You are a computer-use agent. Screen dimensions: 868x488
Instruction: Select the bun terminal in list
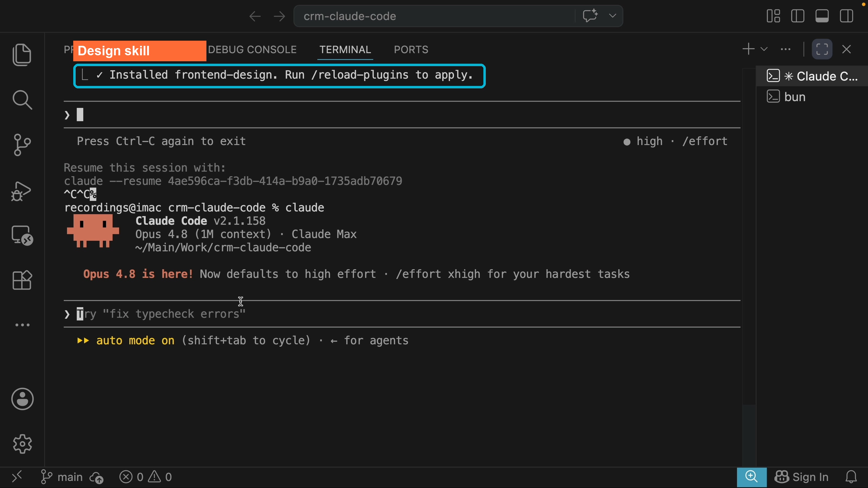[812, 97]
